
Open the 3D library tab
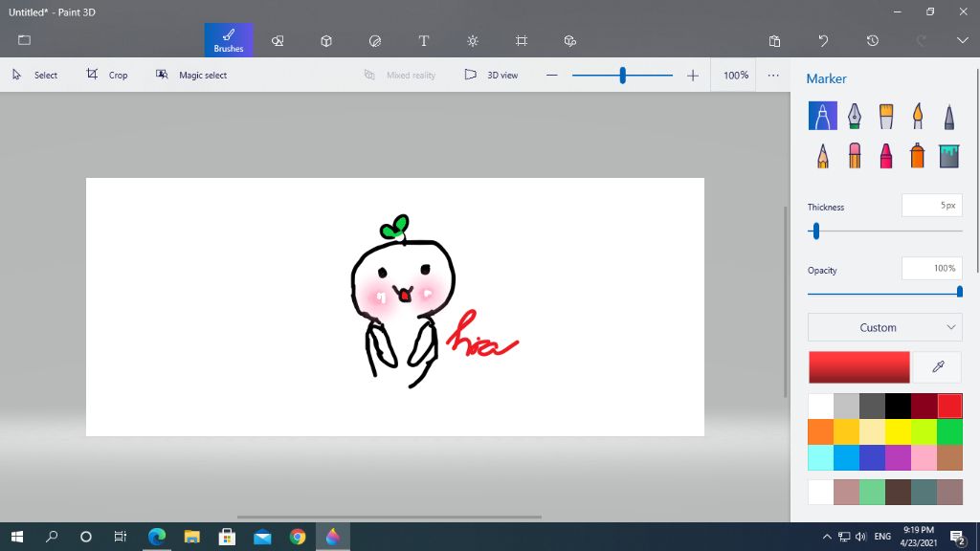[x=570, y=40]
